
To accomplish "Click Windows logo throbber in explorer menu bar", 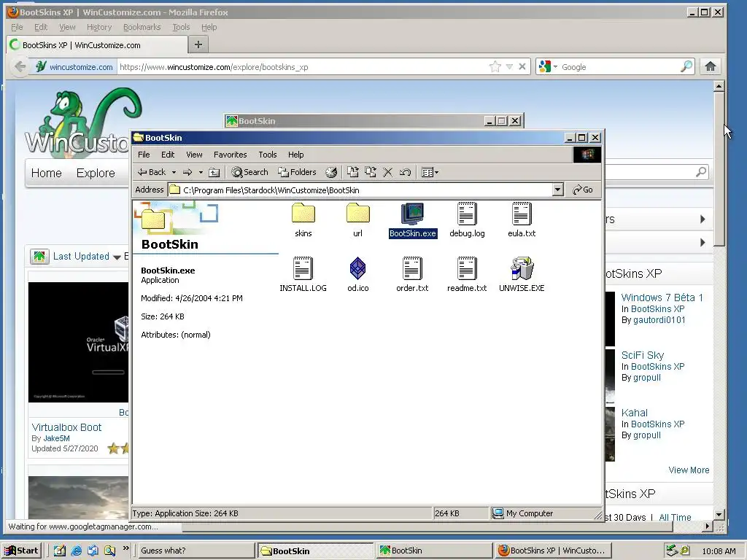I will tap(587, 155).
